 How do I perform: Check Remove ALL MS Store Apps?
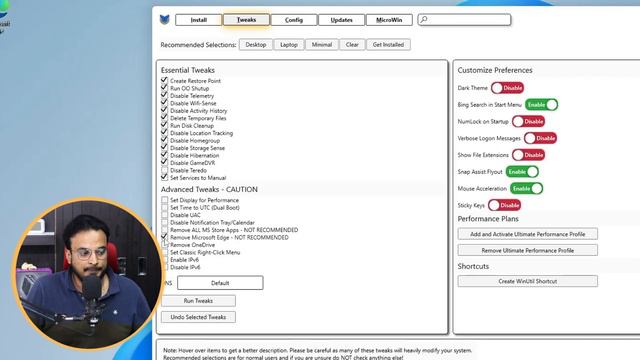tap(164, 230)
